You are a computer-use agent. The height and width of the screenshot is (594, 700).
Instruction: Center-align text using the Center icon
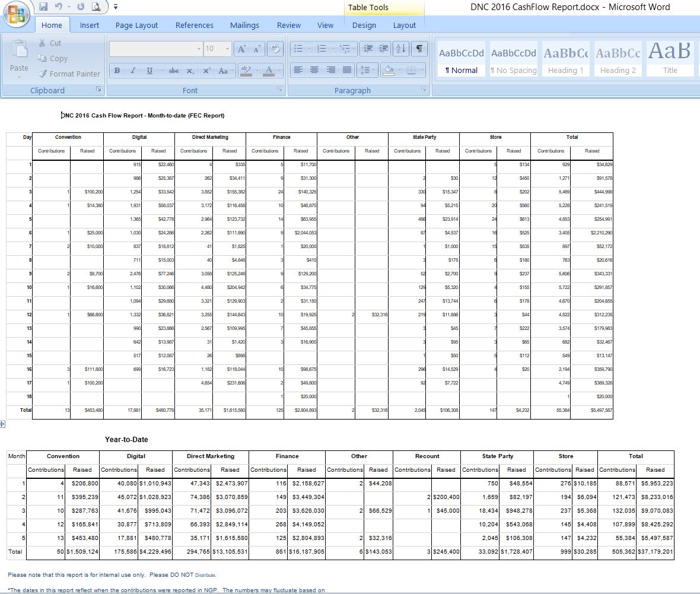point(314,70)
